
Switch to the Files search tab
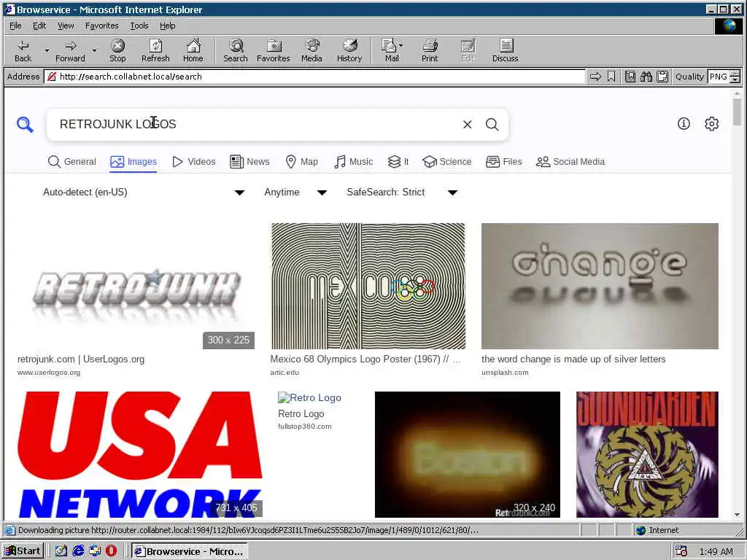coord(504,162)
